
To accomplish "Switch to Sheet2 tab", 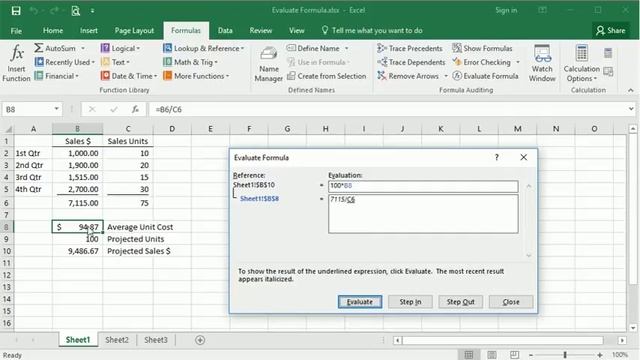I will click(117, 340).
